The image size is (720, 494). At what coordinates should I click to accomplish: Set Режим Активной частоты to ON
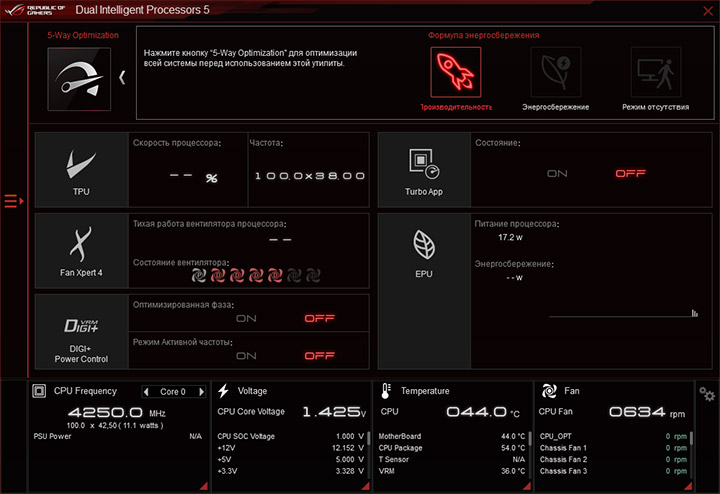click(246, 356)
